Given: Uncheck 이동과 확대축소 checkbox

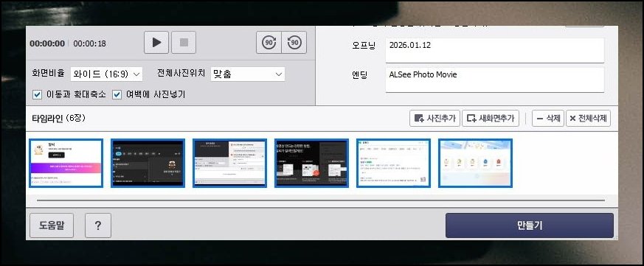Looking at the screenshot, I should pos(37,95).
